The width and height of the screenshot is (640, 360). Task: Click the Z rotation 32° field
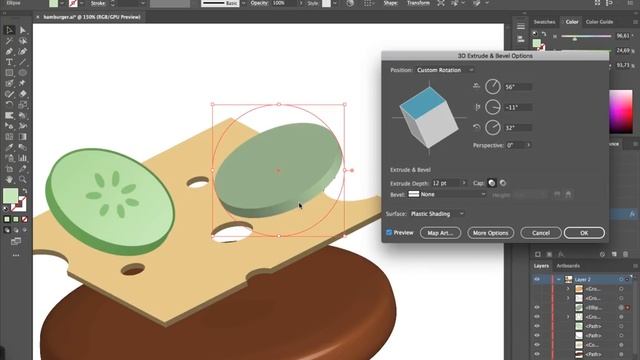(x=518, y=127)
